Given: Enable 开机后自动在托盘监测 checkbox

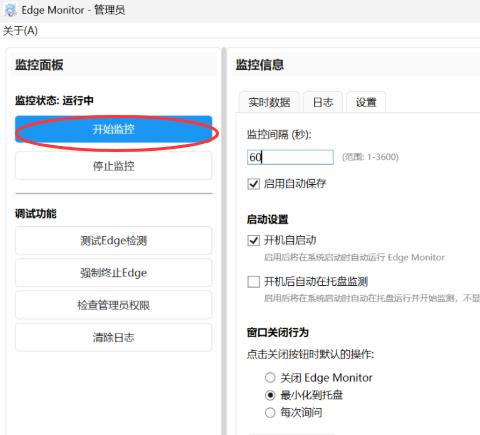Looking at the screenshot, I should (x=254, y=282).
